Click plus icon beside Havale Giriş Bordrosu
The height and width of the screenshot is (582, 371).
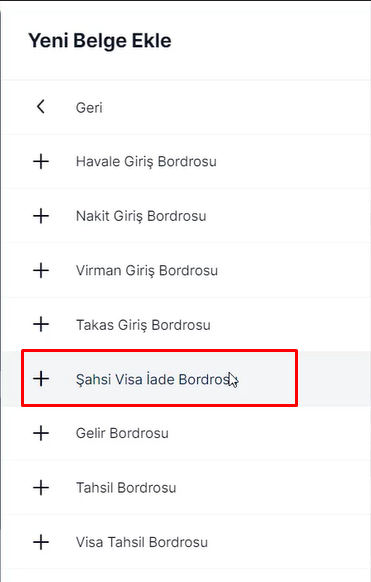(x=41, y=161)
